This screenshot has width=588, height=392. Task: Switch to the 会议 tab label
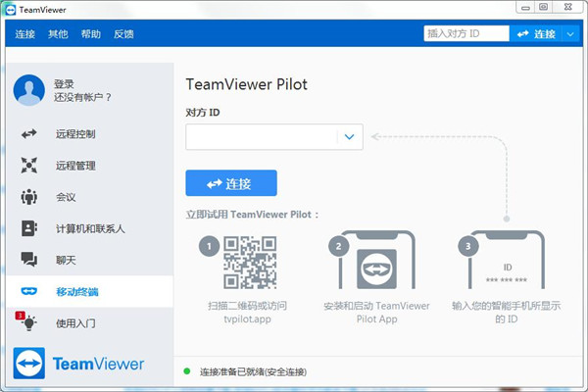coord(66,197)
